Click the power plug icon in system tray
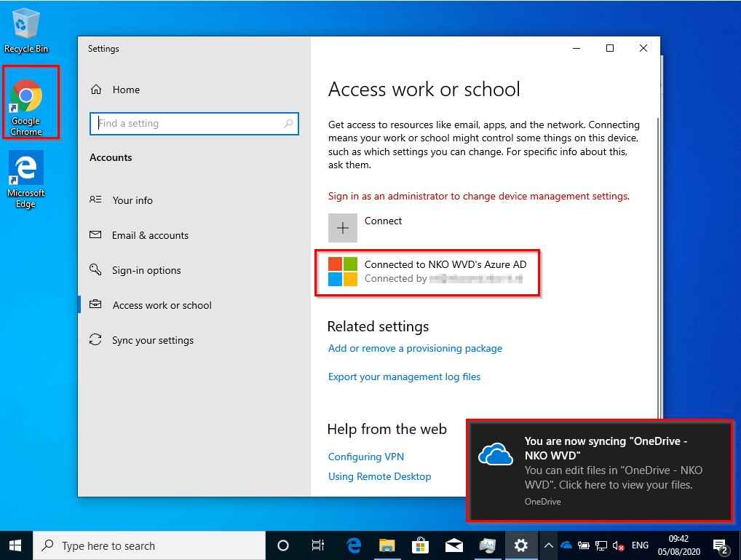This screenshot has height=560, width=741. tap(584, 545)
